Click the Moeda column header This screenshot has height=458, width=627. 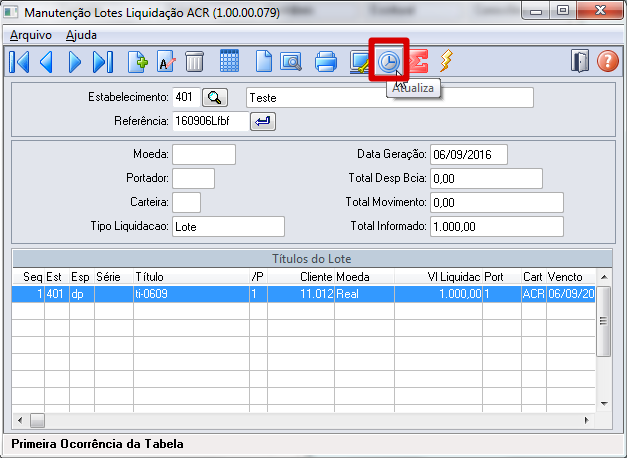tap(364, 277)
